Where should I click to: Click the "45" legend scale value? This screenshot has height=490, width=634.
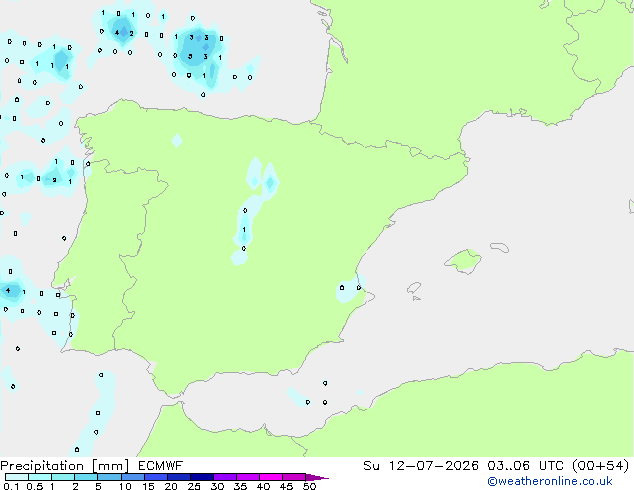(286, 486)
